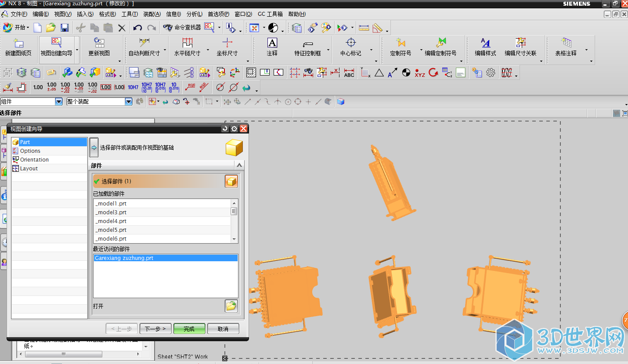Open the 文件 menu
Screen dimensions: 628x364
[x=18, y=14]
